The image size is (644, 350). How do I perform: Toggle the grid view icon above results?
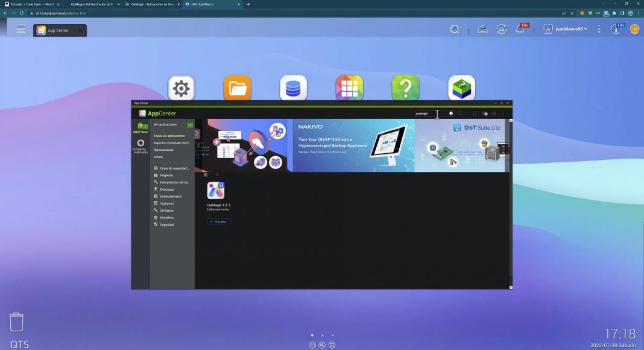click(x=206, y=175)
